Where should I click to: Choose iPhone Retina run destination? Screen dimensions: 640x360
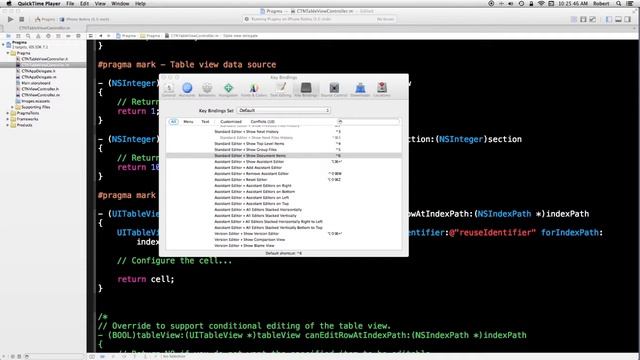coord(84,19)
